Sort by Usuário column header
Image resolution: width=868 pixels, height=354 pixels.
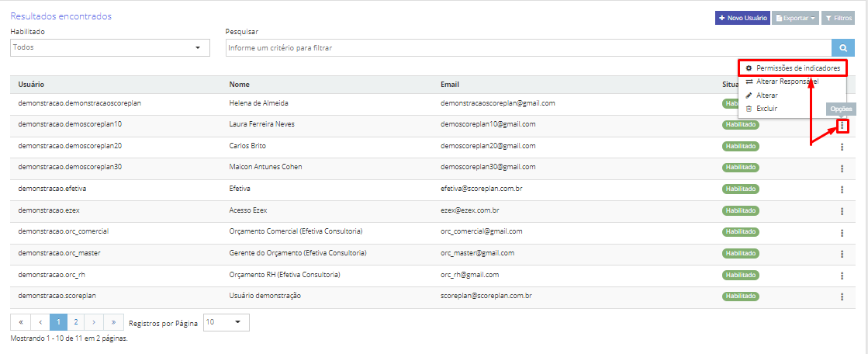[31, 84]
